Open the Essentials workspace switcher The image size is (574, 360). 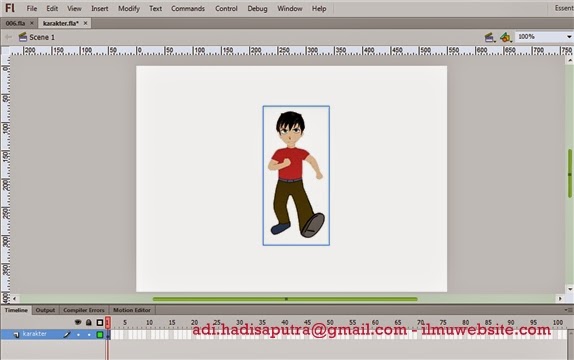click(564, 8)
